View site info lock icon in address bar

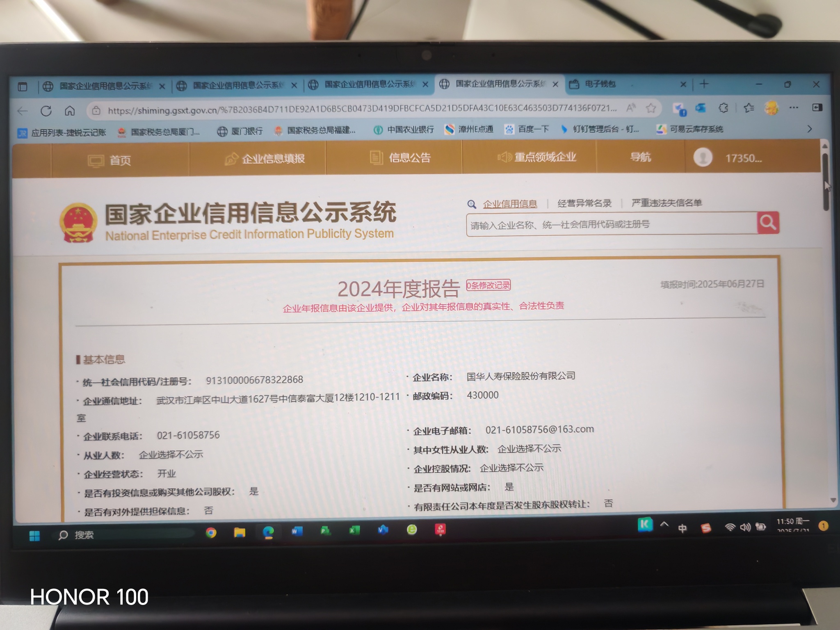tap(96, 111)
